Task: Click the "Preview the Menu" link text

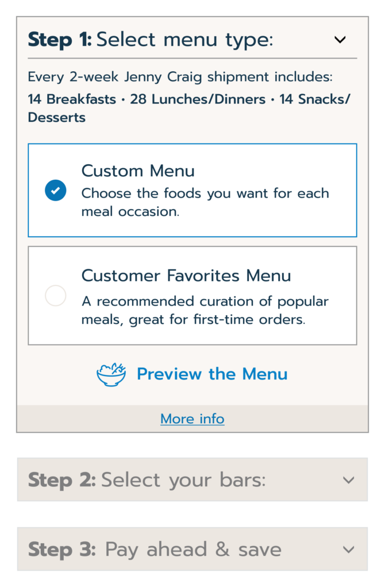Action: tap(212, 374)
